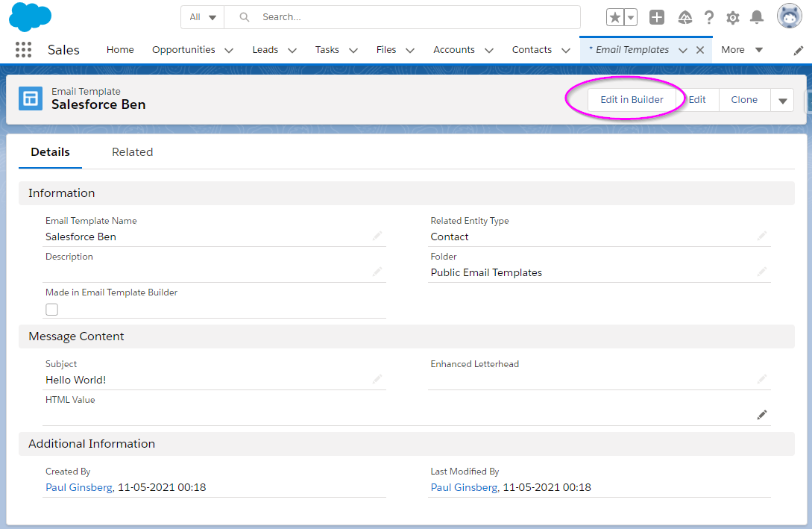Switch to the Details tab

[x=50, y=151]
